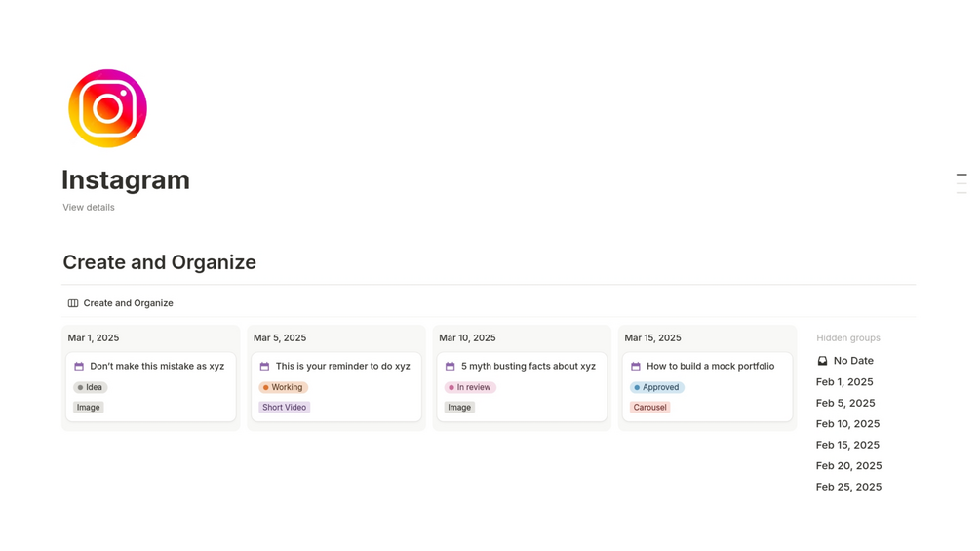Viewport: 980px width, 551px height.
Task: Click calendar icon on 5 myth busting facts card
Action: click(x=450, y=367)
